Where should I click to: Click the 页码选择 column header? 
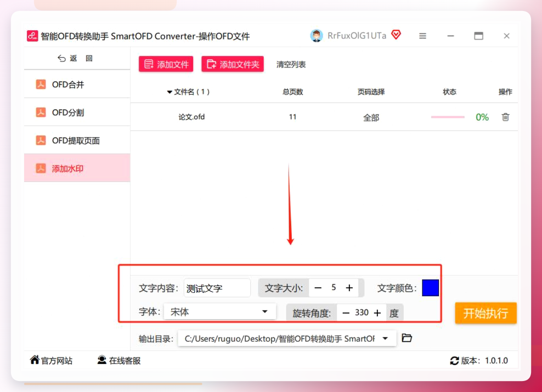[x=371, y=92]
